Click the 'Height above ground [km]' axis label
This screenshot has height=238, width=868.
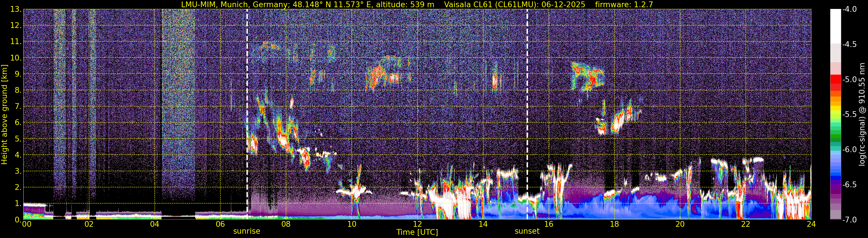pos(4,114)
